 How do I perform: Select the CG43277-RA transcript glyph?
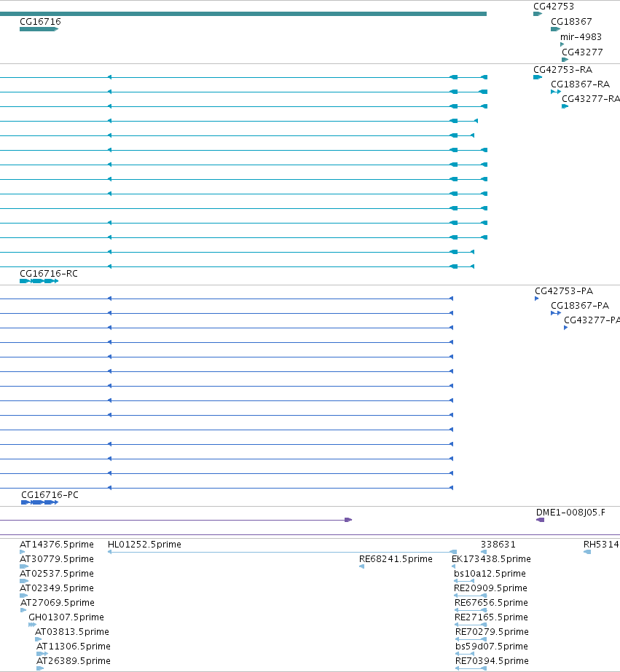pos(565,106)
